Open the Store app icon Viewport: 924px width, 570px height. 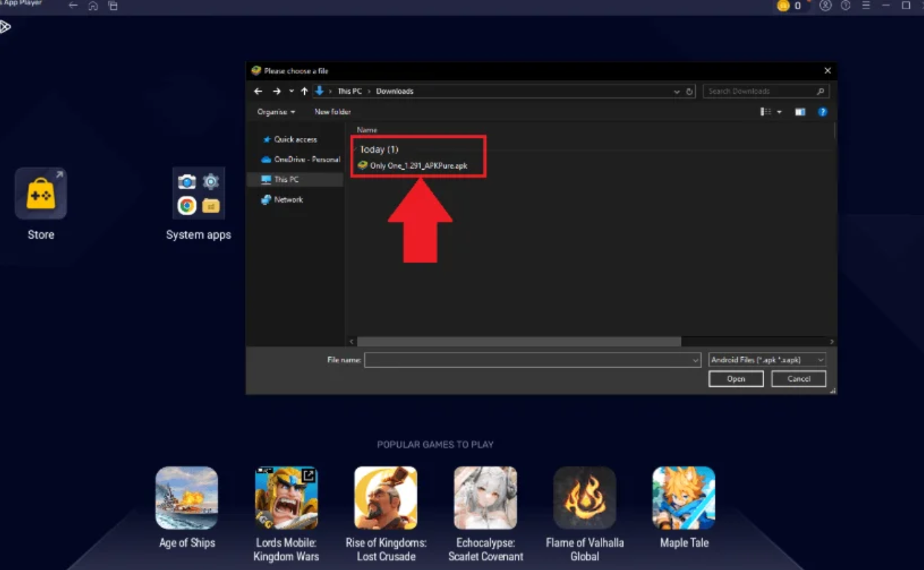(41, 194)
